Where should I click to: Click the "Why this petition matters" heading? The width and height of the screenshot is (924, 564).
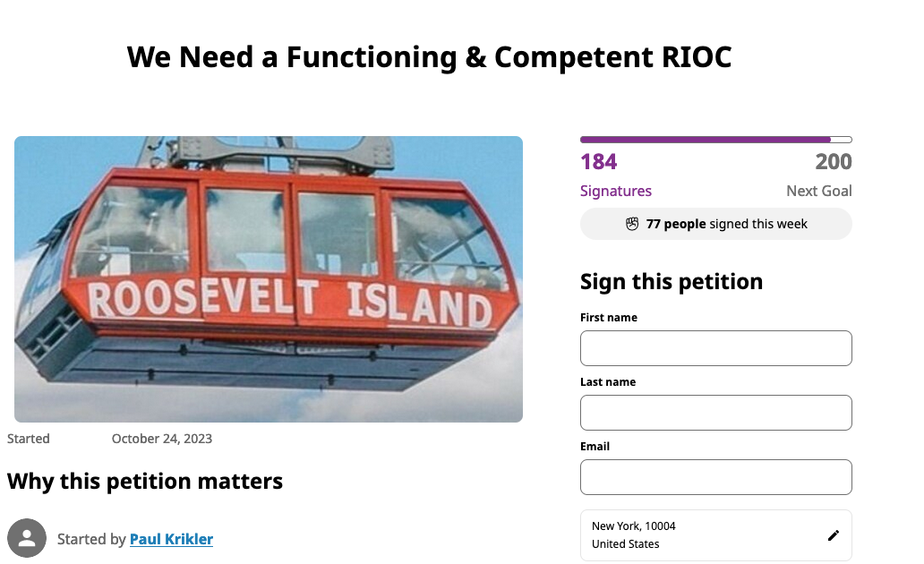[145, 482]
